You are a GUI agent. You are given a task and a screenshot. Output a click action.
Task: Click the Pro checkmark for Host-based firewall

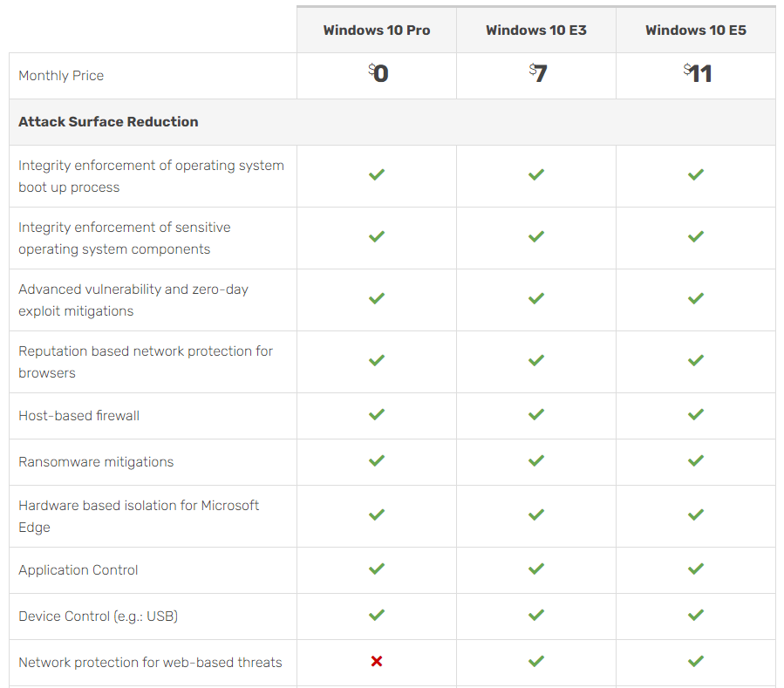coord(377,415)
